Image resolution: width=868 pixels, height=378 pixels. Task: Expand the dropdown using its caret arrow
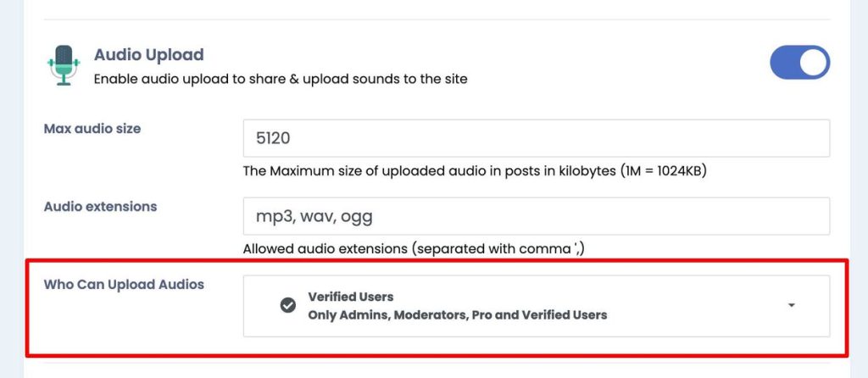tap(792, 305)
